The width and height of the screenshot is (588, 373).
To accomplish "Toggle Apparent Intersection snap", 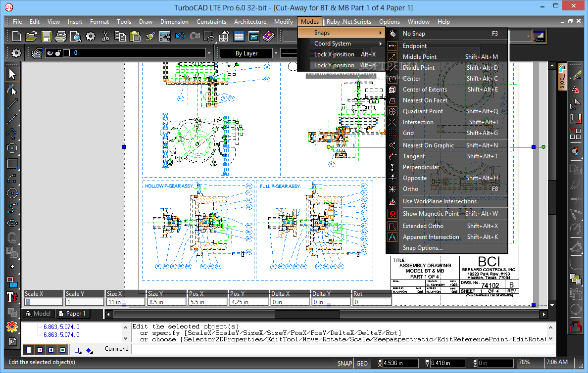I will 447,237.
